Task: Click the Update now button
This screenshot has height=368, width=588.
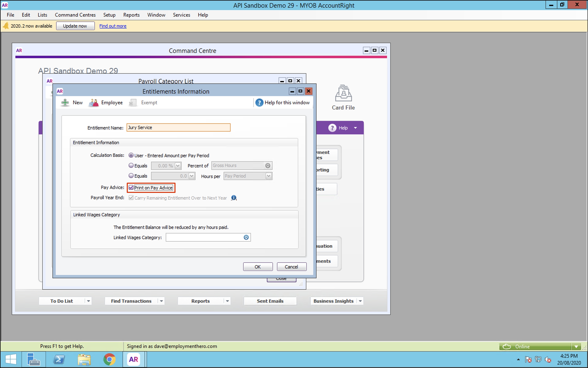Action: pos(75,26)
